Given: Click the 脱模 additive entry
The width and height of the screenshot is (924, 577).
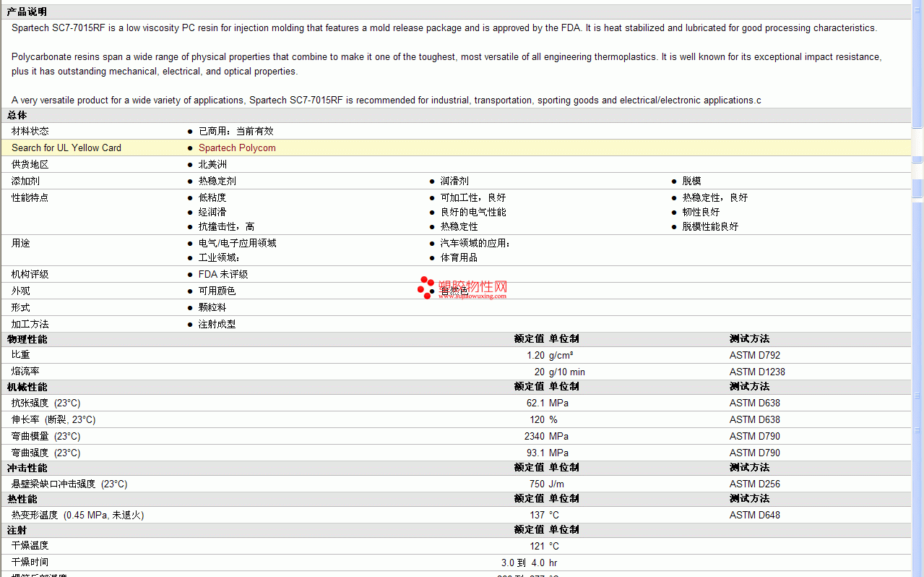Looking at the screenshot, I should pyautogui.click(x=692, y=181).
